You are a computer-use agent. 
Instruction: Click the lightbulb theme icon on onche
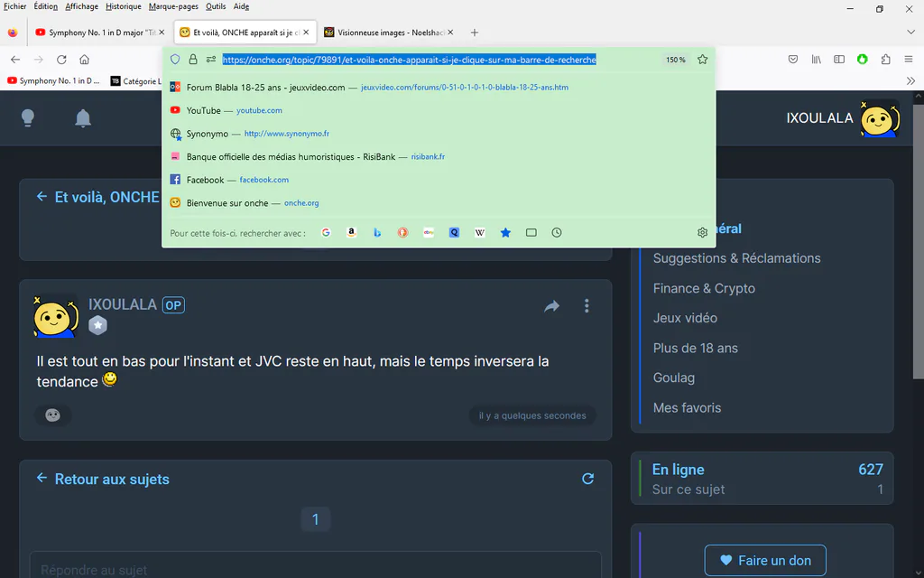pyautogui.click(x=28, y=118)
